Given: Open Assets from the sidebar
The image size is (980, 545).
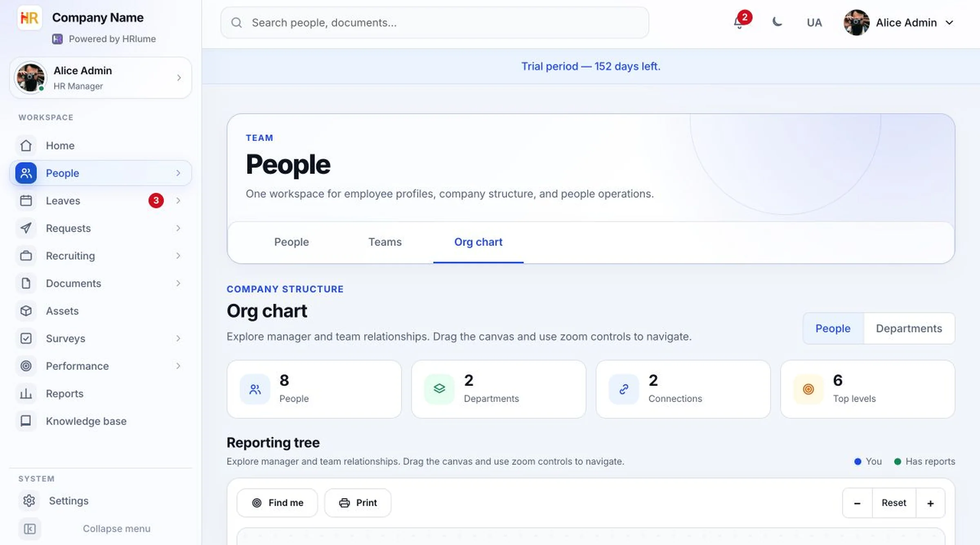Looking at the screenshot, I should (100, 311).
